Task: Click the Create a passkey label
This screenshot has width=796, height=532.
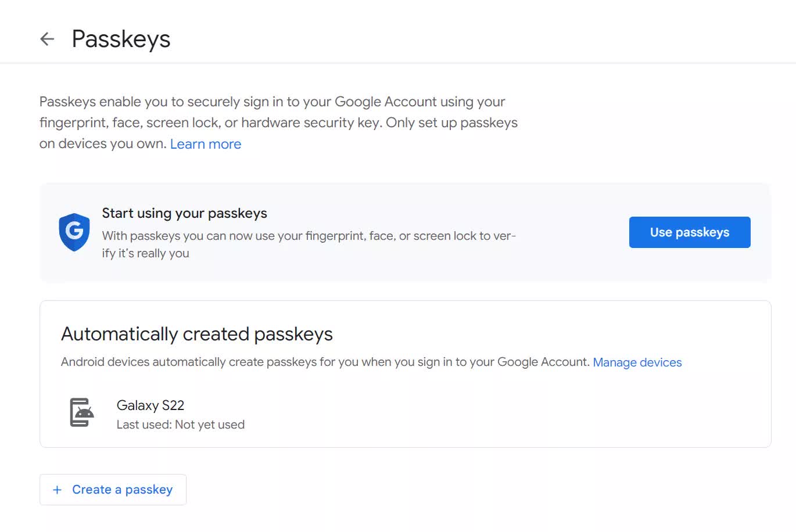Action: [123, 490]
